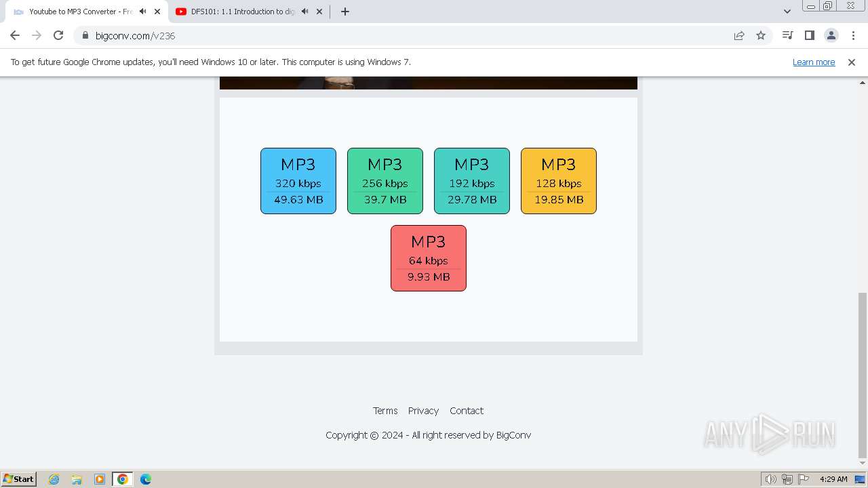Mute audio on the DFS101 YouTube tab
The width and height of the screenshot is (868, 488).
(304, 12)
